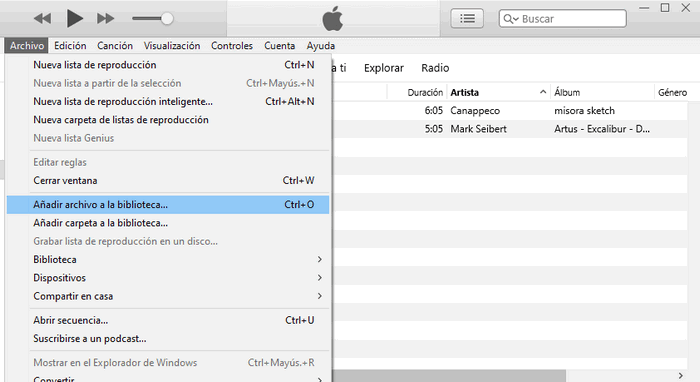
Task: Select Nueva lista de reproducción inteligente
Action: 168,102
